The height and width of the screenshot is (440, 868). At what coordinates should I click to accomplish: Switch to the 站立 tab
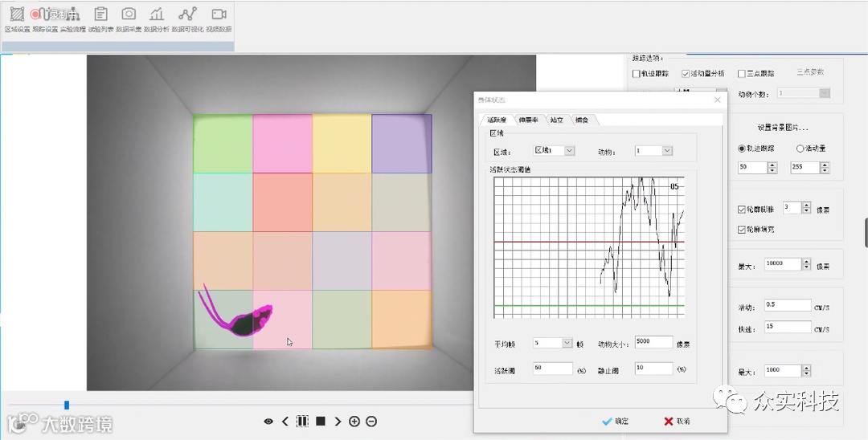coord(557,120)
